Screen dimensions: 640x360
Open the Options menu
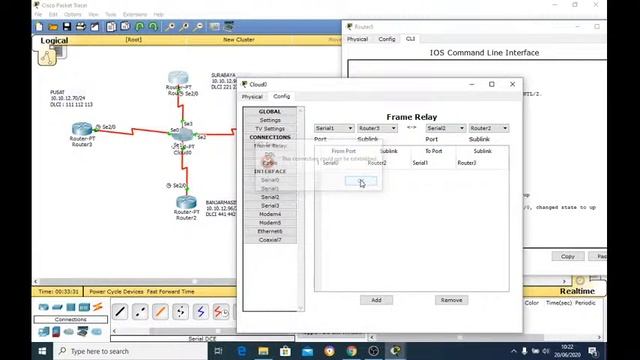pyautogui.click(x=73, y=14)
